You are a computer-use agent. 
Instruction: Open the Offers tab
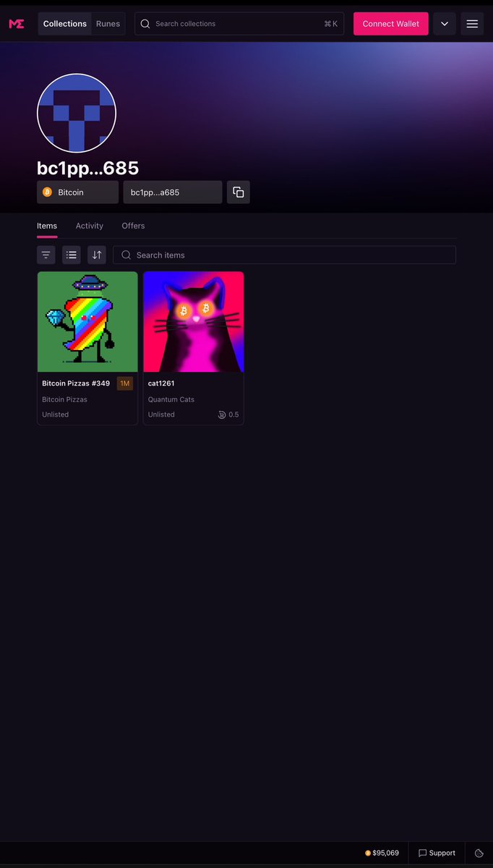[x=133, y=226]
